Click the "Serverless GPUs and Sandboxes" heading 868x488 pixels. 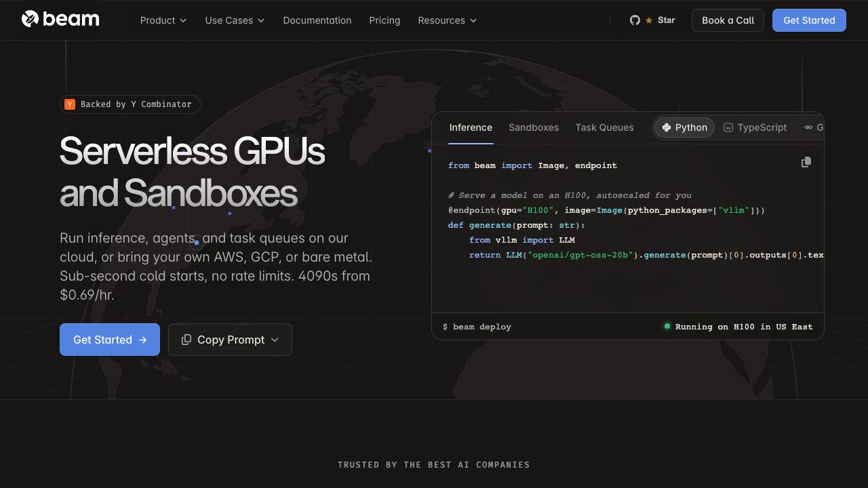(193, 171)
